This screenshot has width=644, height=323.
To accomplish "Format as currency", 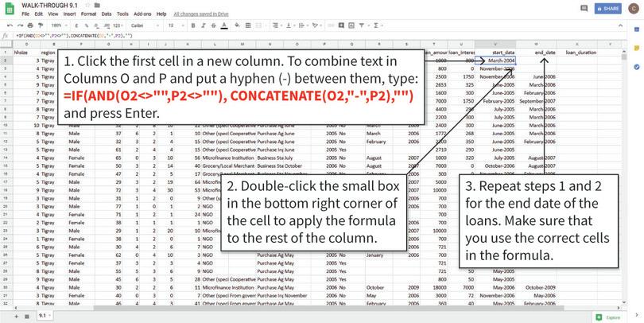I will [76, 25].
